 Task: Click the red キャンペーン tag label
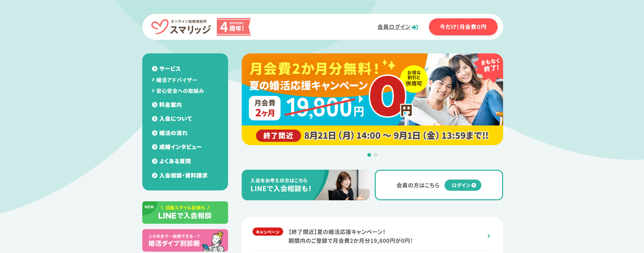point(268,232)
